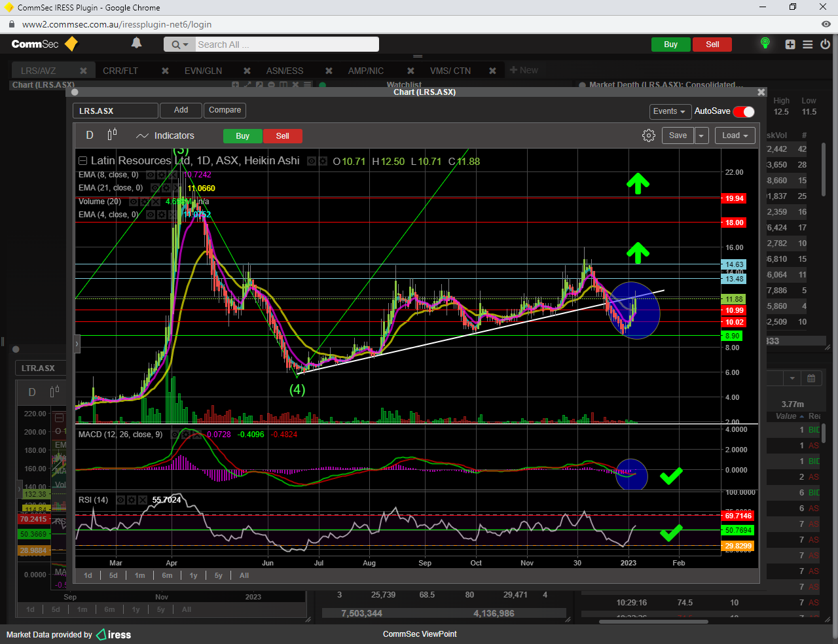Remove the EMA (8, close, 0) indicator
The image size is (838, 644).
[172, 175]
